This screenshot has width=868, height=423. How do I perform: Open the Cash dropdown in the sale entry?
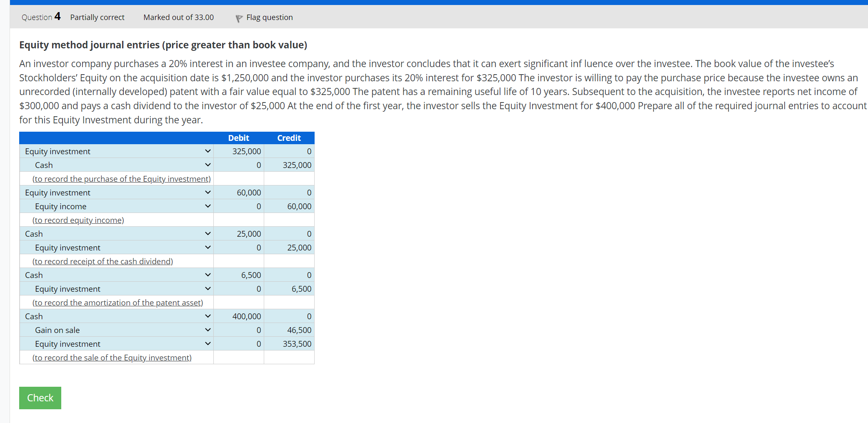(x=208, y=316)
